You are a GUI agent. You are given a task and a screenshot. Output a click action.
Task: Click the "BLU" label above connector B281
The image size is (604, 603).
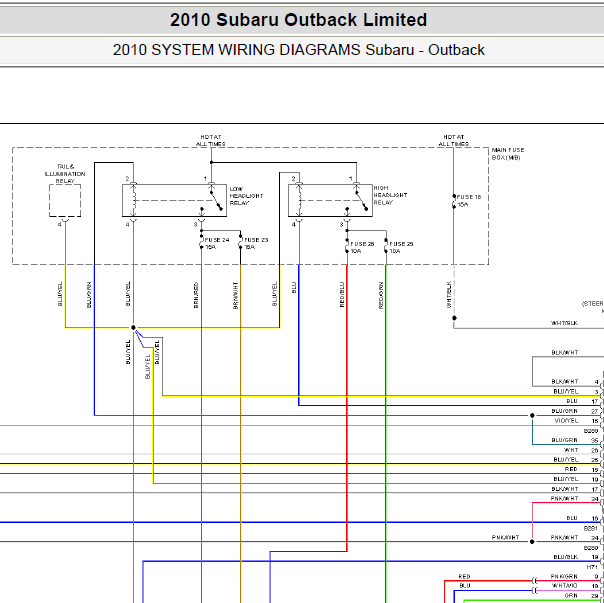(x=572, y=518)
